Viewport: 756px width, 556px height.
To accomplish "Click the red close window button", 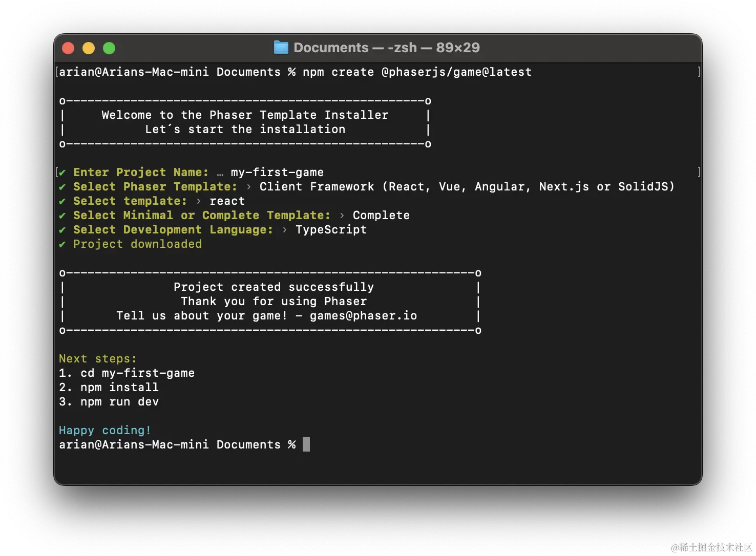I will pyautogui.click(x=68, y=48).
